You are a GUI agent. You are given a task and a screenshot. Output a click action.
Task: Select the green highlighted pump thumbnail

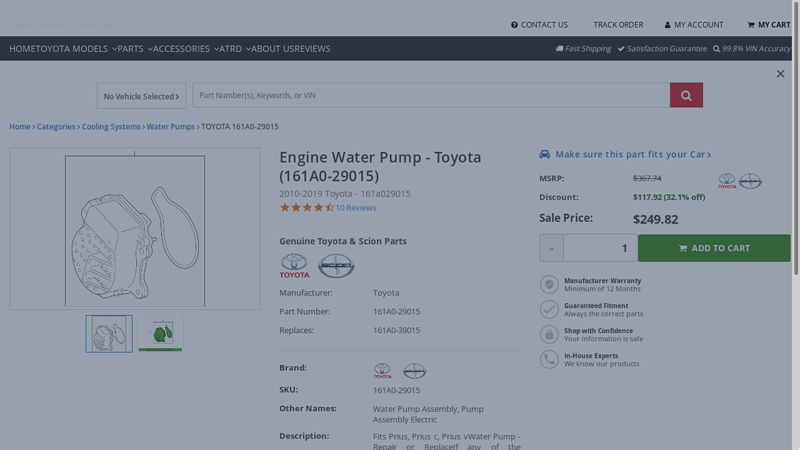tap(160, 334)
